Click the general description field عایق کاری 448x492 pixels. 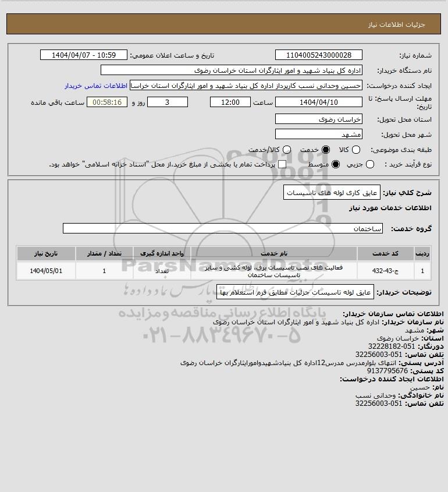pyautogui.click(x=332, y=193)
